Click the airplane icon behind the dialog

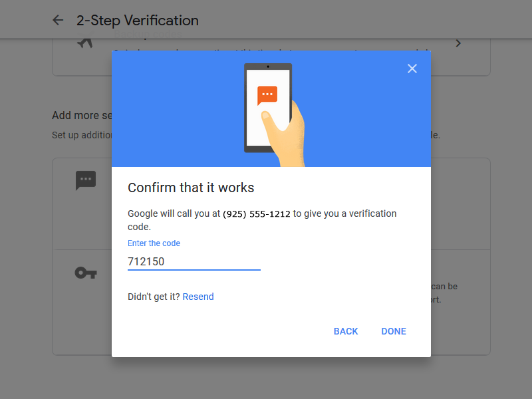85,43
